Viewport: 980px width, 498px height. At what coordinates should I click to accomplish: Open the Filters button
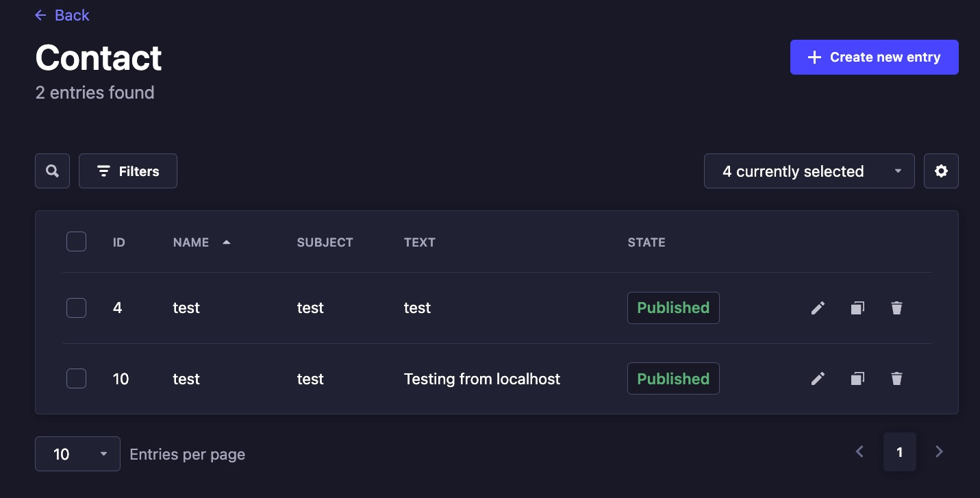(128, 171)
